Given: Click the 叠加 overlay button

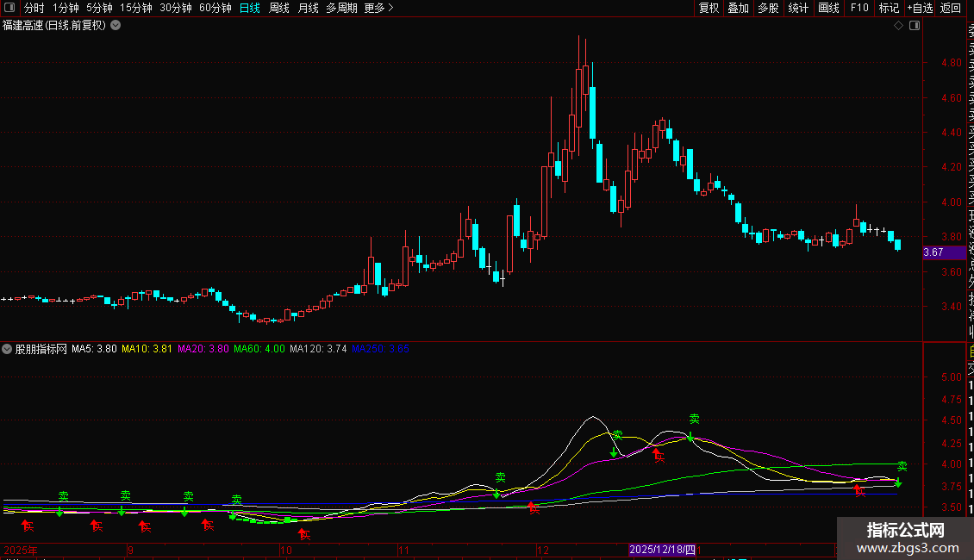Looking at the screenshot, I should click(x=739, y=8).
